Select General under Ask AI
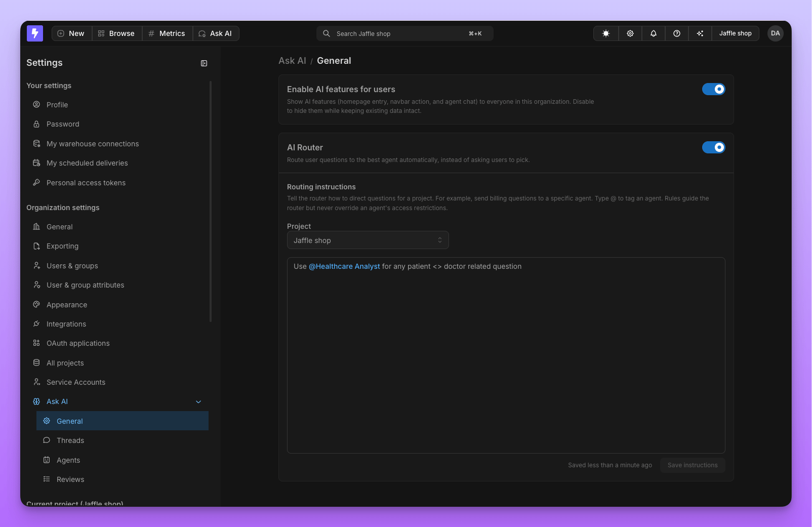 click(x=123, y=421)
